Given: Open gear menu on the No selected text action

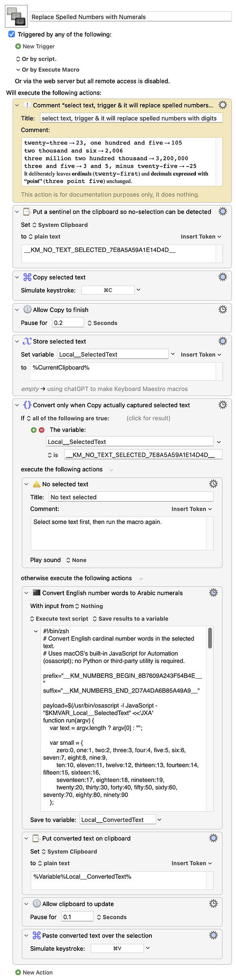Looking at the screenshot, I should pyautogui.click(x=213, y=484).
